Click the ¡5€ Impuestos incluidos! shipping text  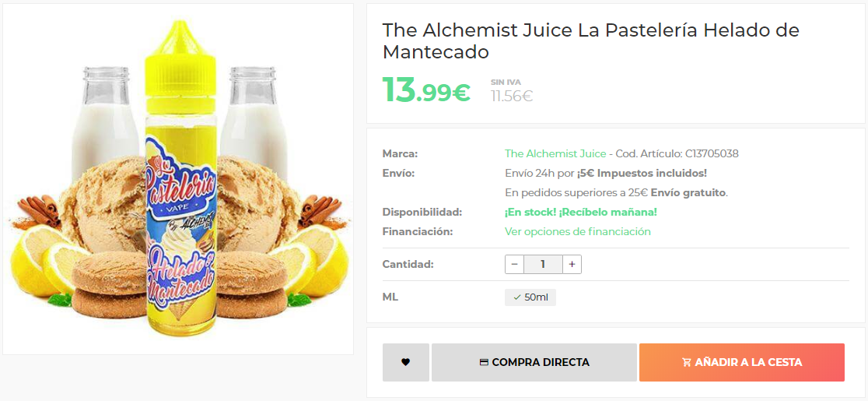click(x=642, y=174)
